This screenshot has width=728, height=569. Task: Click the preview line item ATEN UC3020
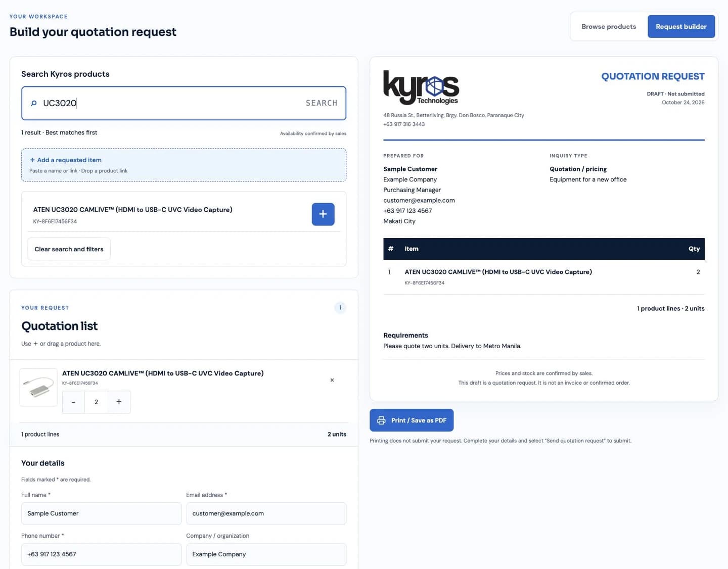coord(498,272)
